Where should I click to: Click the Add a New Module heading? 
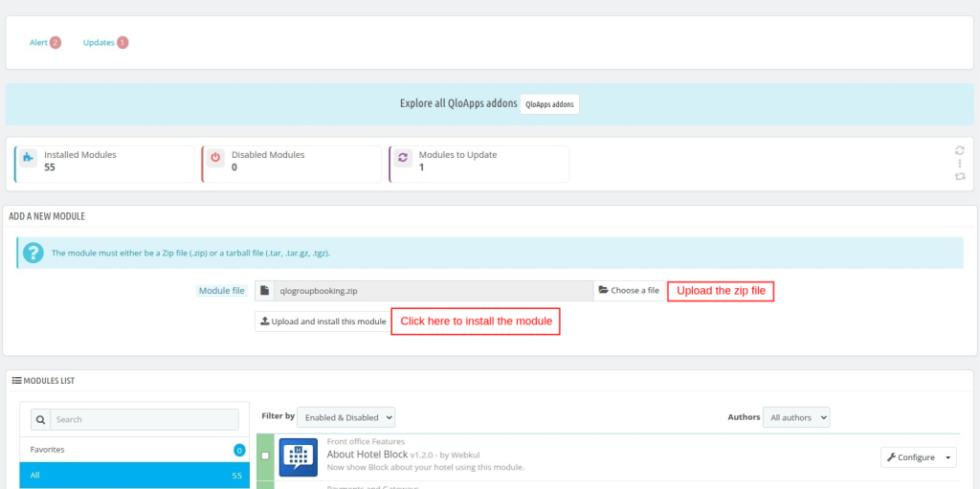tap(47, 216)
